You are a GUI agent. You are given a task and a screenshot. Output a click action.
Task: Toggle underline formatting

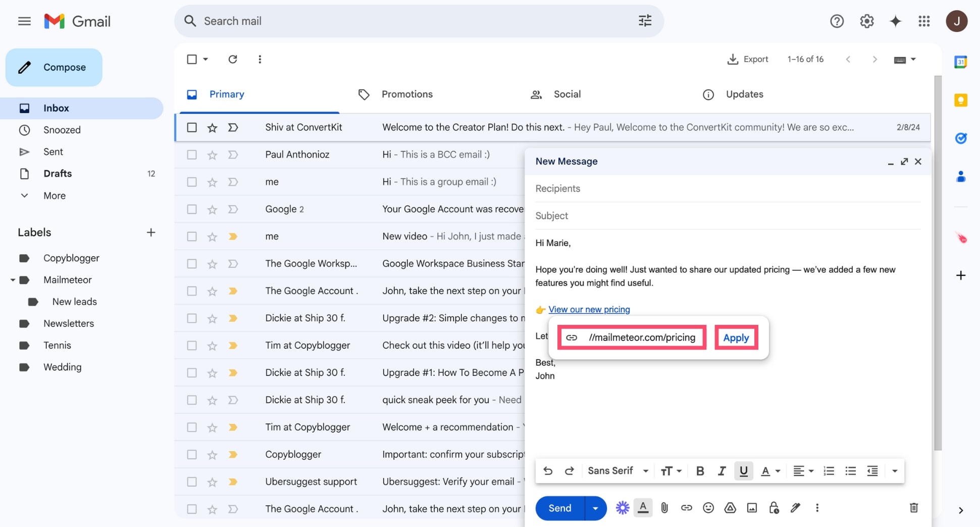tap(743, 471)
